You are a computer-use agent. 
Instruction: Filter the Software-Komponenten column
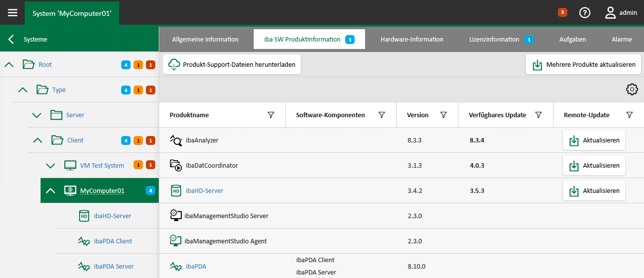point(381,115)
